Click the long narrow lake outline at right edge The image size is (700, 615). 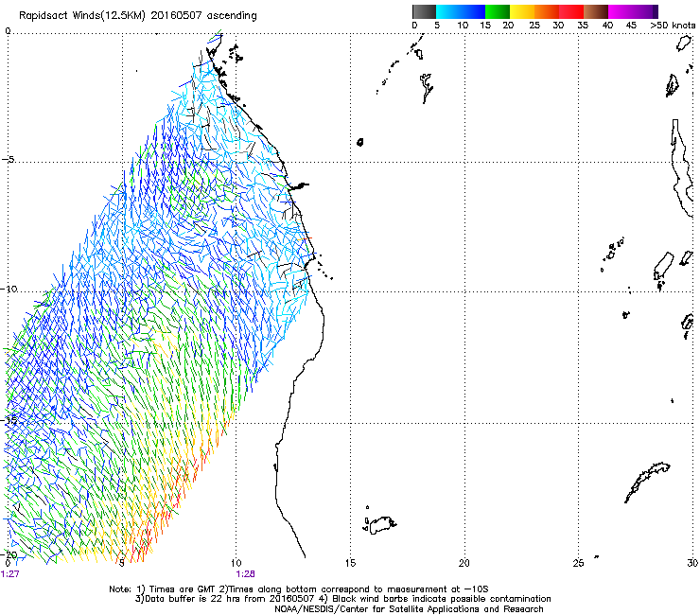click(x=683, y=168)
